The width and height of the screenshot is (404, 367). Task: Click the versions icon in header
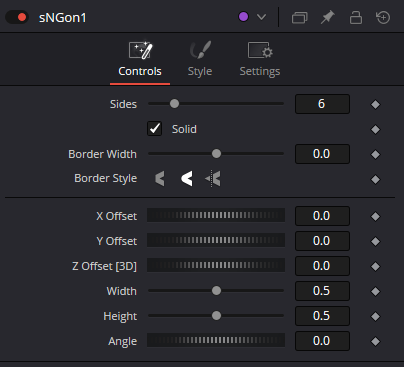pyautogui.click(x=300, y=17)
